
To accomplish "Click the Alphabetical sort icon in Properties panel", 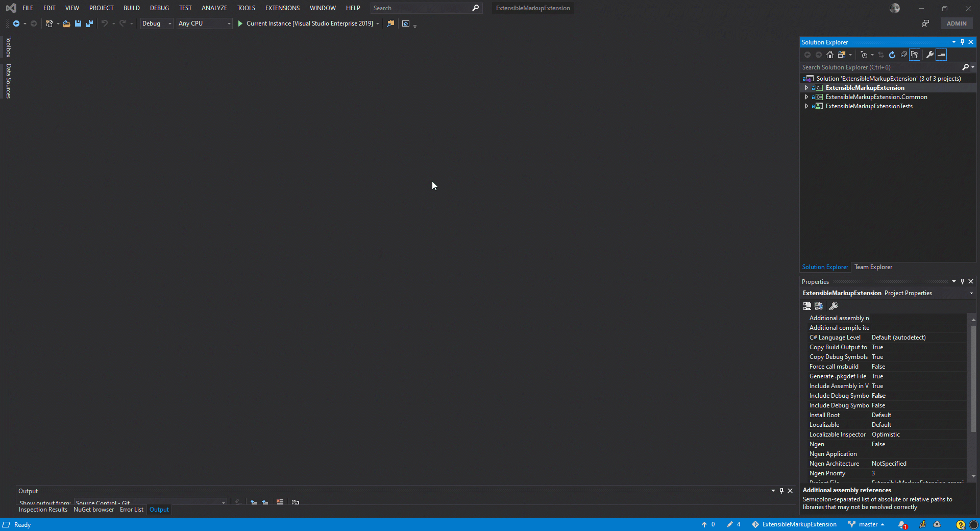I will [819, 306].
